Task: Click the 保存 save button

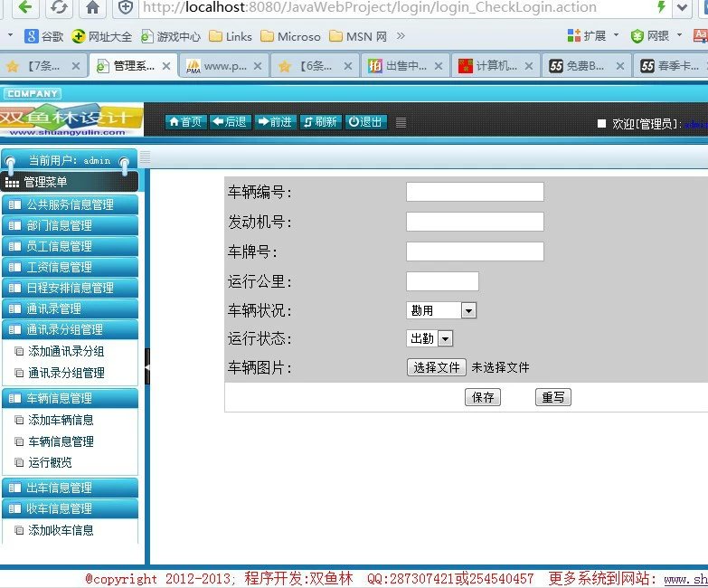Action: click(483, 397)
